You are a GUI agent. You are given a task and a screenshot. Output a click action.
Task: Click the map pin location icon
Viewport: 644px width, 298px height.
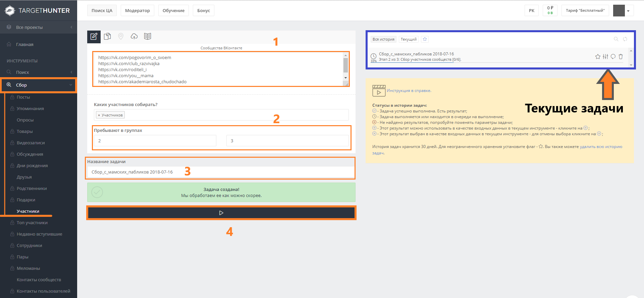tap(121, 37)
